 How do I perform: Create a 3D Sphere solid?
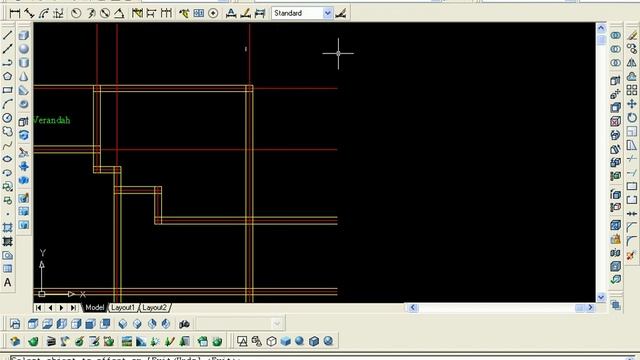[x=24, y=49]
